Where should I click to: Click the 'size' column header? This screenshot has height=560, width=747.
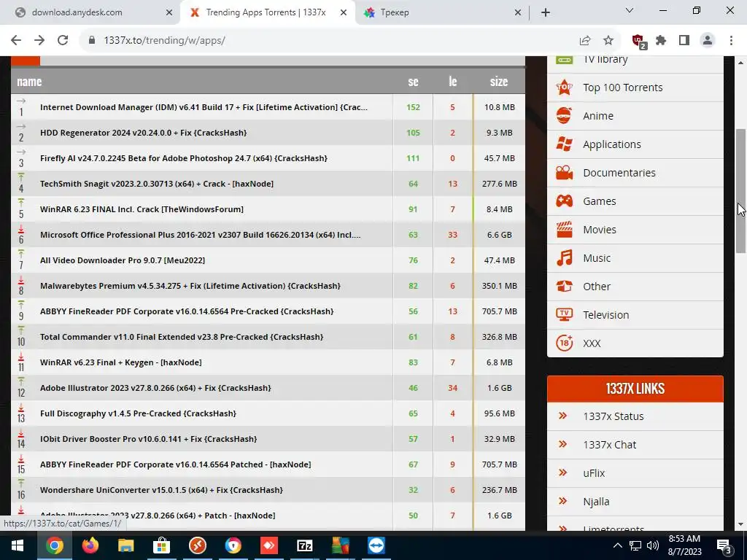click(499, 82)
